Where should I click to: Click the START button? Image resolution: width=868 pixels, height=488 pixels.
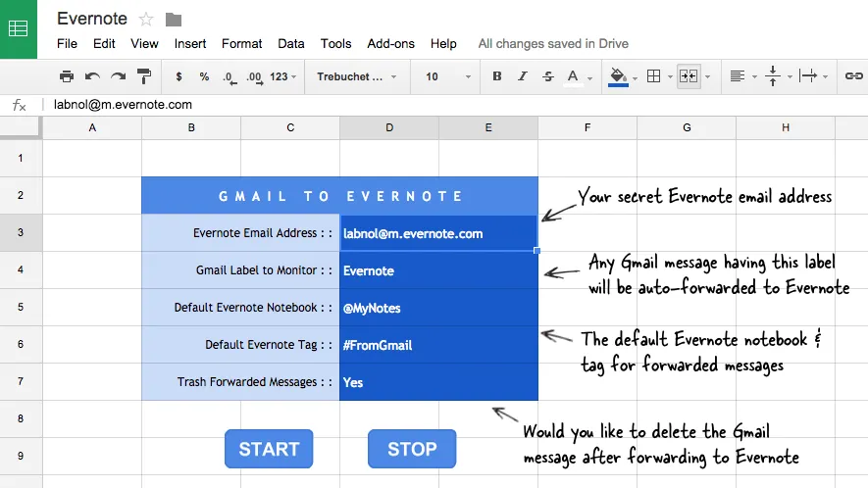[269, 449]
